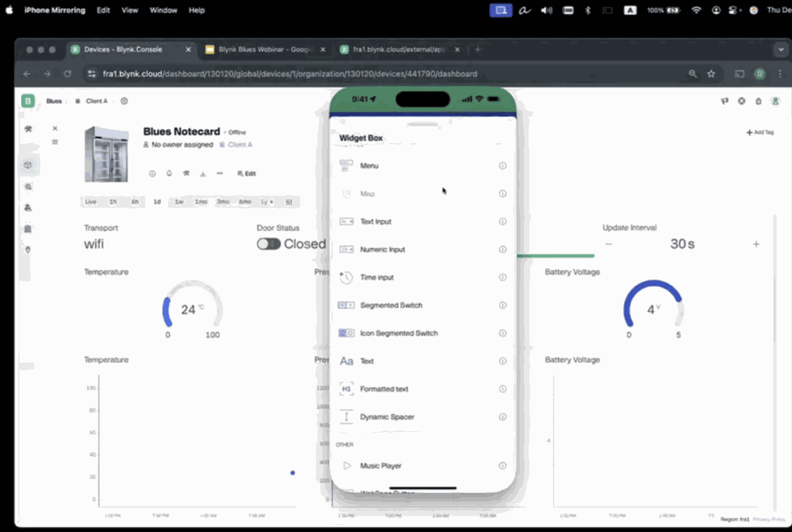Image resolution: width=792 pixels, height=532 pixels.
Task: Select the 1d time range
Action: (157, 202)
